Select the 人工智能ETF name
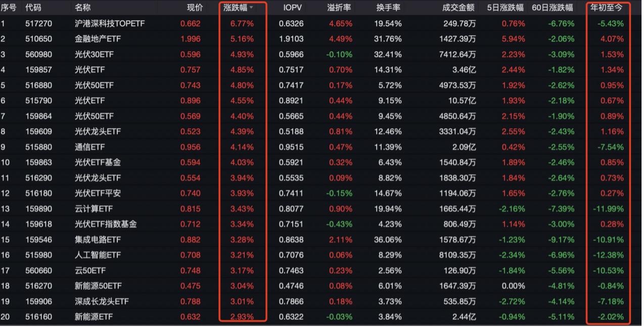 pos(98,255)
